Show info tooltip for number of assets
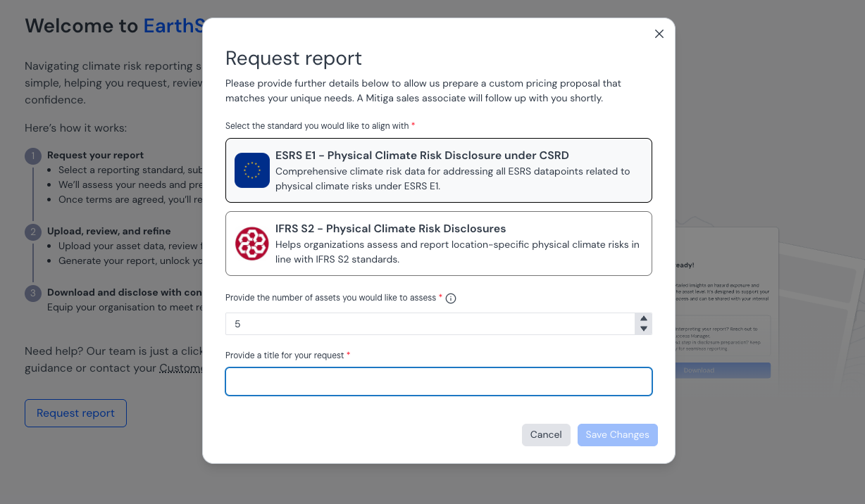This screenshot has width=865, height=504. click(451, 298)
